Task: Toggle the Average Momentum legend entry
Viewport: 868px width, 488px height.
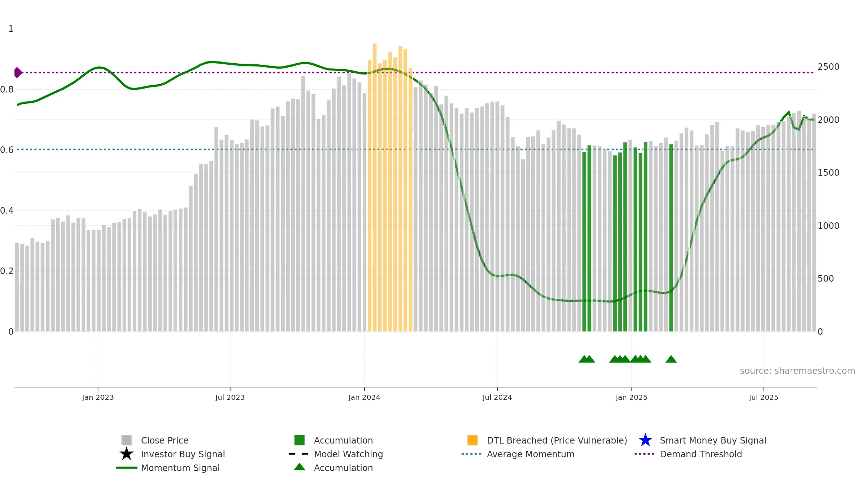Action: point(518,454)
